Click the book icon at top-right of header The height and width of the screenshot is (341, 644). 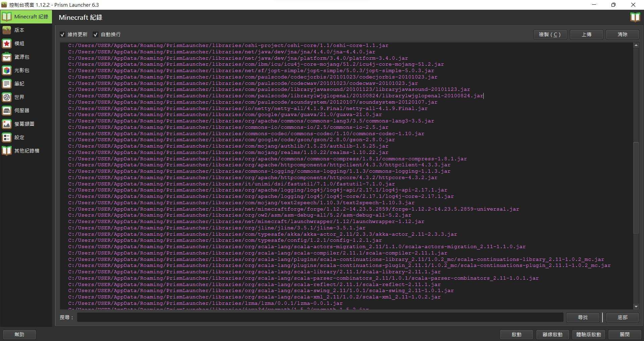tap(635, 17)
